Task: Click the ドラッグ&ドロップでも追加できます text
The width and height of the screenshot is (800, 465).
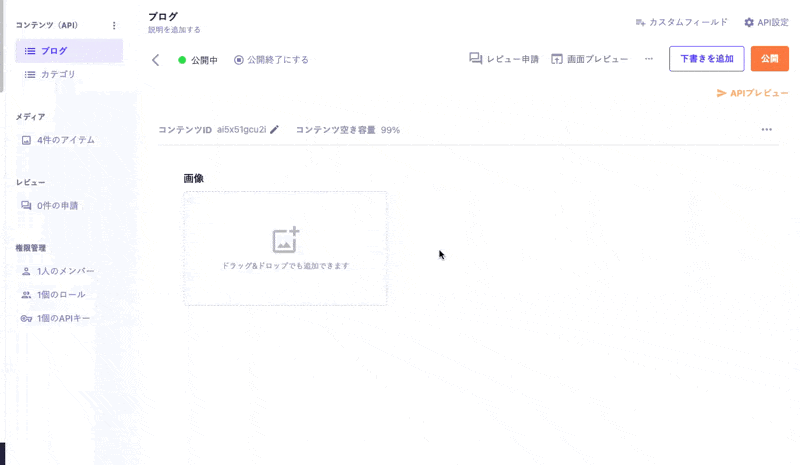Action: [285, 266]
